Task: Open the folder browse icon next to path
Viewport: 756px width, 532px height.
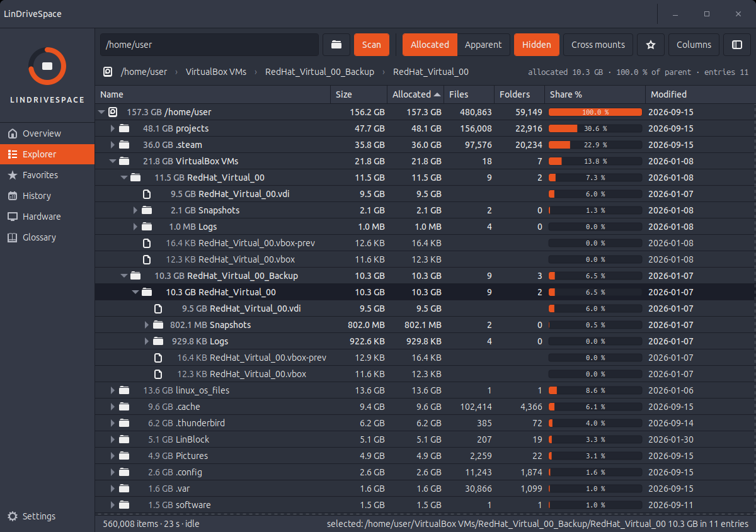Action: point(336,45)
